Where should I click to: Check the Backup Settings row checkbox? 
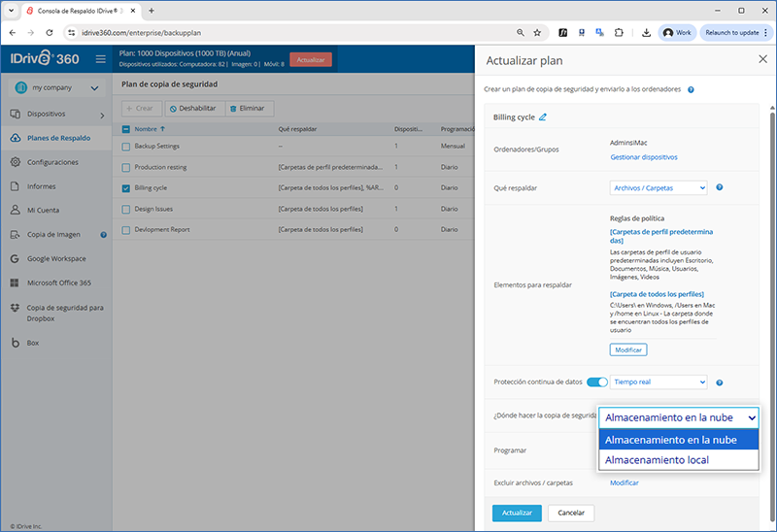pyautogui.click(x=125, y=147)
